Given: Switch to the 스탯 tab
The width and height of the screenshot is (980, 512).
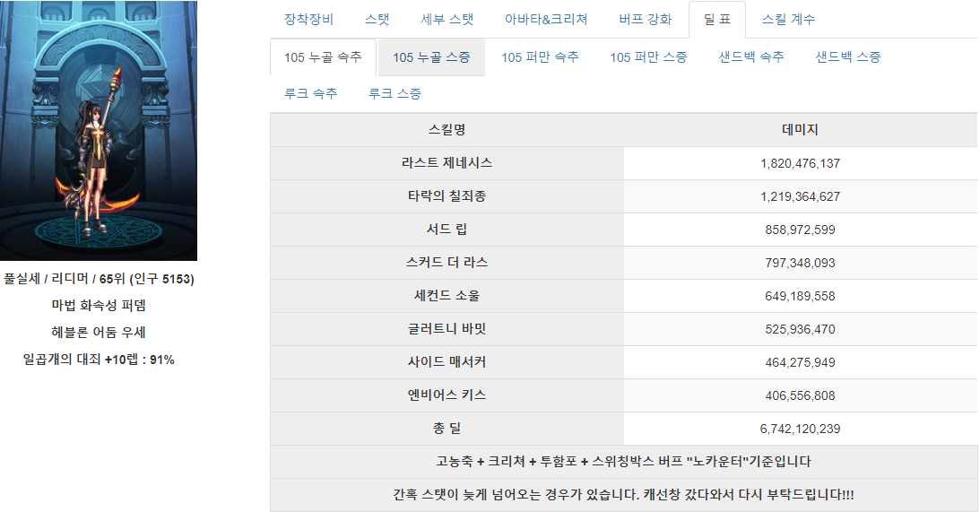Looking at the screenshot, I should point(377,20).
